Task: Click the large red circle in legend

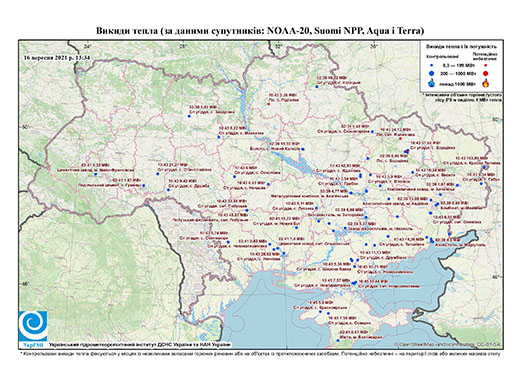Action: [485, 73]
